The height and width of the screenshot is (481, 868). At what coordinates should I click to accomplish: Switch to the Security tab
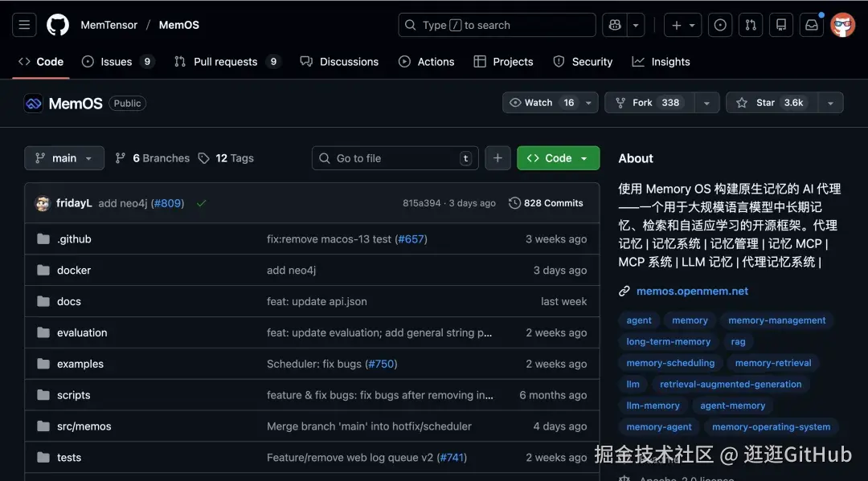583,61
